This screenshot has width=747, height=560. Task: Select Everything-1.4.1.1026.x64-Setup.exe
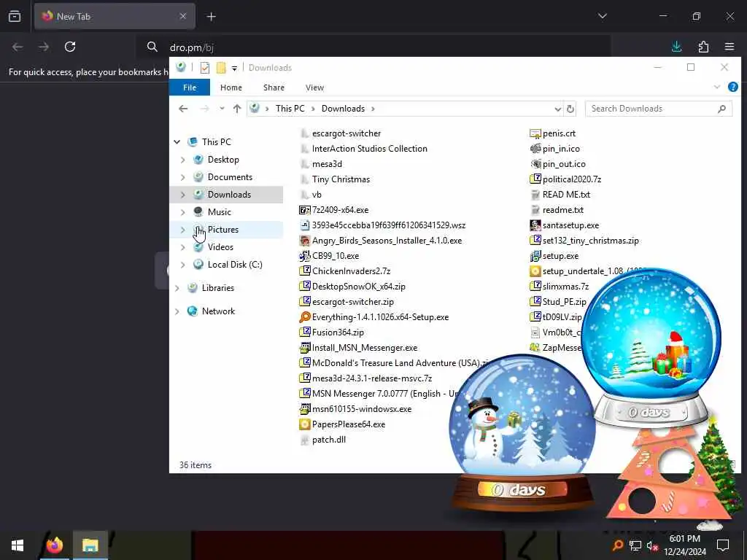point(380,317)
